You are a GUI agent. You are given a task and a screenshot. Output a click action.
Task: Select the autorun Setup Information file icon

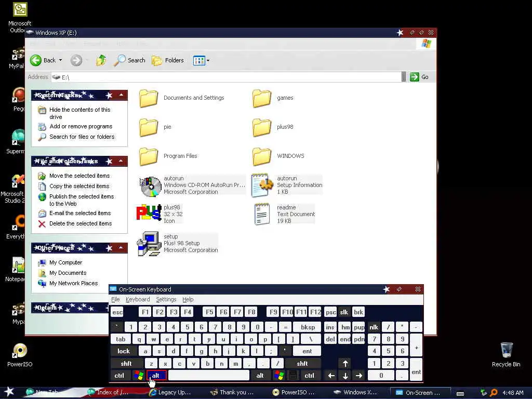click(x=262, y=185)
